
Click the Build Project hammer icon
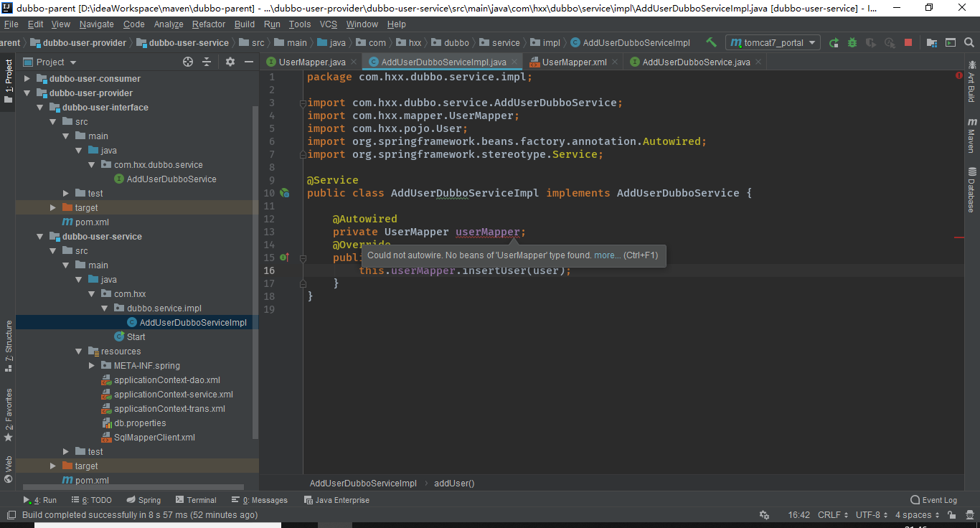711,42
